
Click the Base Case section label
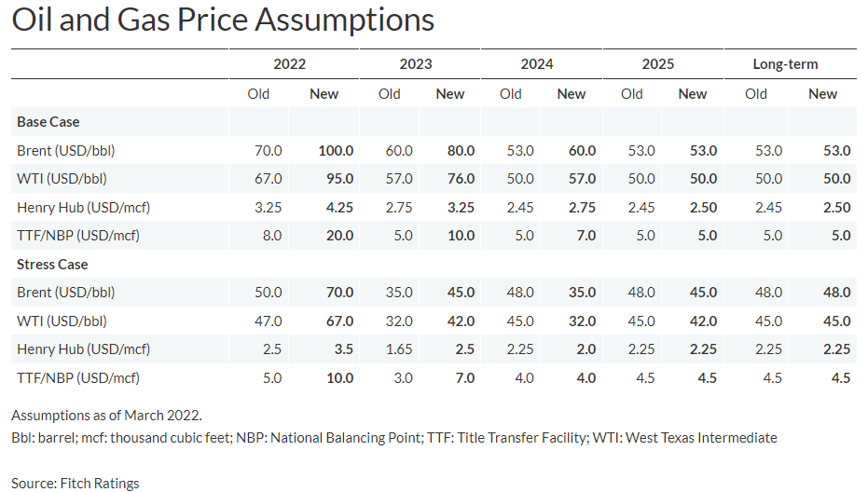point(48,122)
